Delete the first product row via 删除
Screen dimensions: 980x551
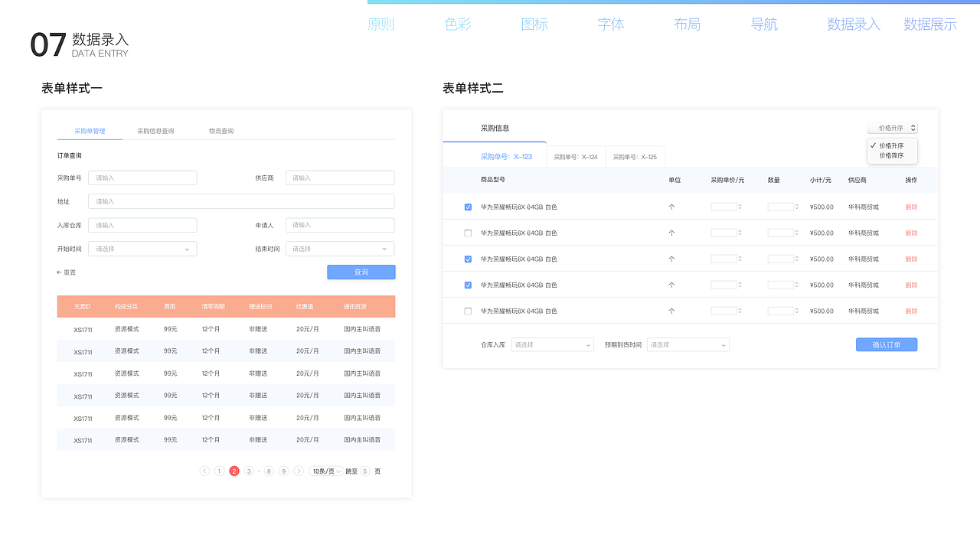point(911,207)
